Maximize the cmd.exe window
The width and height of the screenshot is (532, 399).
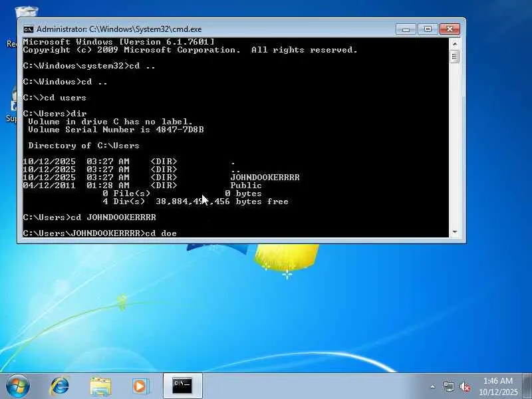coord(428,29)
